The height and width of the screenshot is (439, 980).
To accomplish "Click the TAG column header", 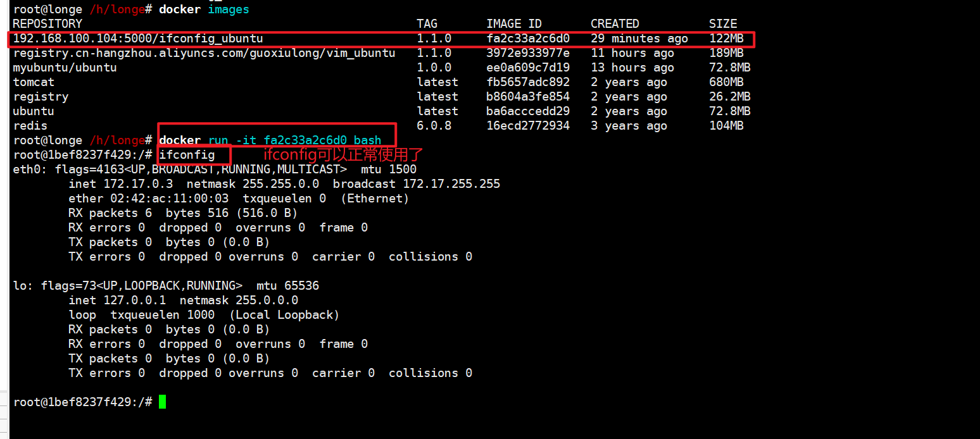I will 427,24.
